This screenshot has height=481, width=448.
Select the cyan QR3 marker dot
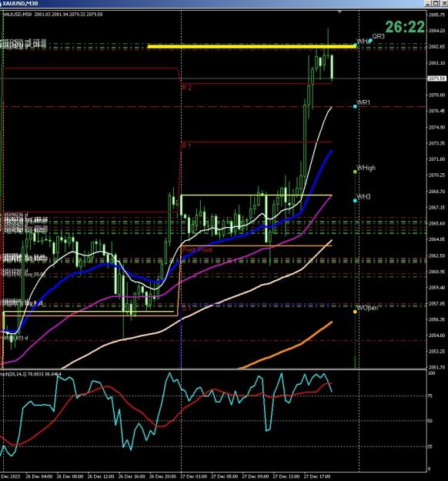point(370,41)
